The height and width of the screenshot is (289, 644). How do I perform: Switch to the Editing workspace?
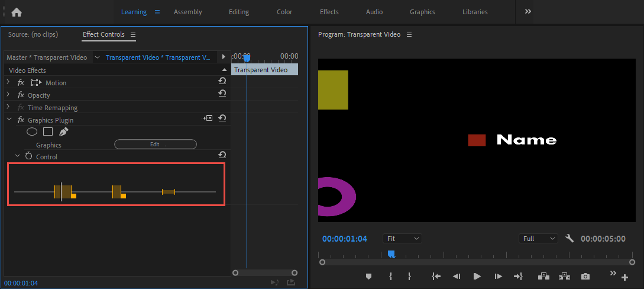coord(239,12)
